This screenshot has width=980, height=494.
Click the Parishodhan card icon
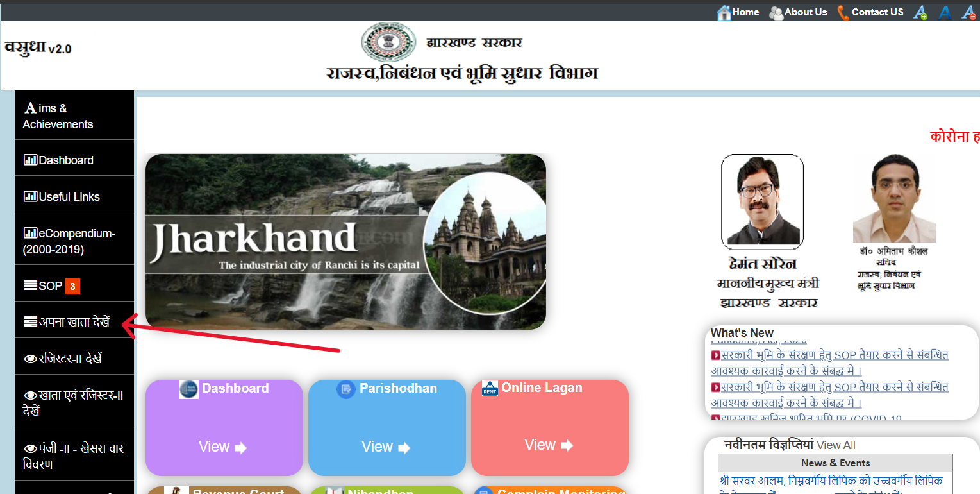point(347,388)
